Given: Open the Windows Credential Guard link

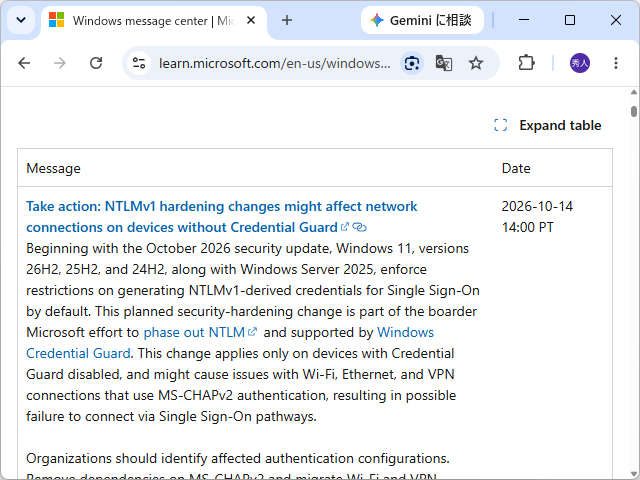Looking at the screenshot, I should pos(230,343).
